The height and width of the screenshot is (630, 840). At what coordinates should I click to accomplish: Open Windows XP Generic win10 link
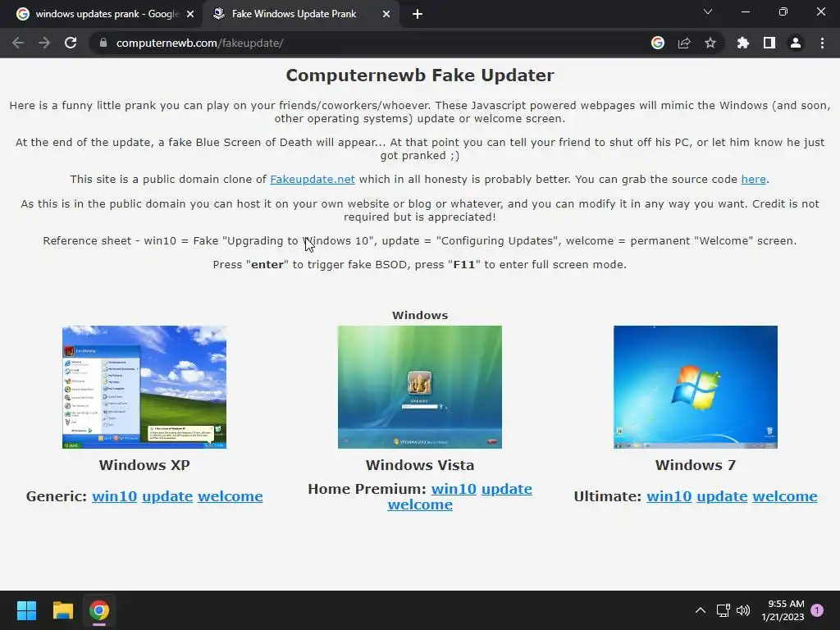point(114,496)
